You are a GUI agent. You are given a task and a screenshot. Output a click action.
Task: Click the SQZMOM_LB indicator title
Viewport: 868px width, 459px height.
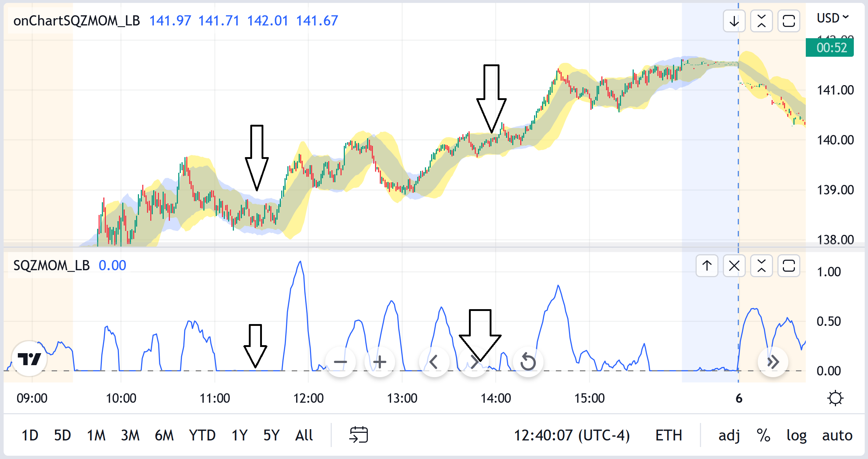pos(51,266)
